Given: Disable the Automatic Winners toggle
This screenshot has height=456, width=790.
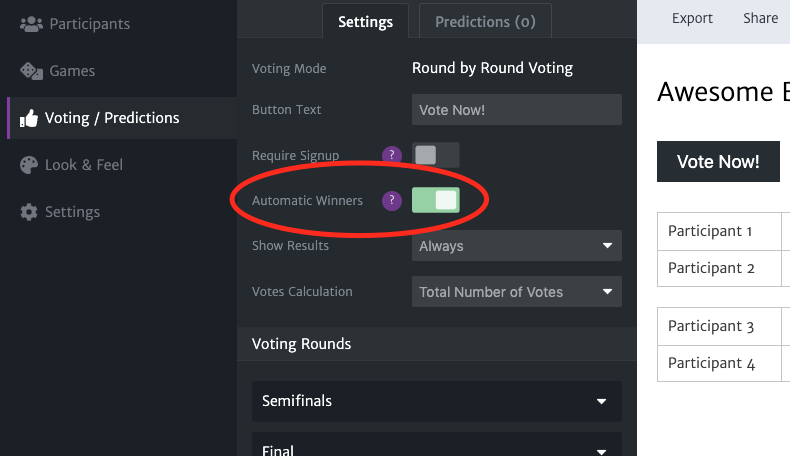Looking at the screenshot, I should pos(436,200).
